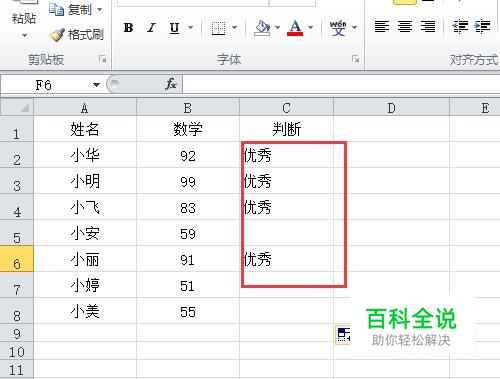Select cell containing 小婷
Screen dimensions: 500x379
pyautogui.click(x=85, y=285)
